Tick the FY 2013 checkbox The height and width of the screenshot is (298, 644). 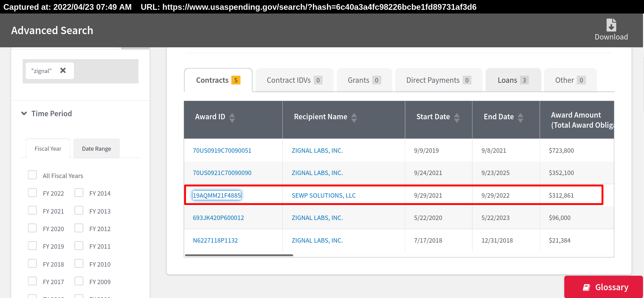pyautogui.click(x=79, y=210)
